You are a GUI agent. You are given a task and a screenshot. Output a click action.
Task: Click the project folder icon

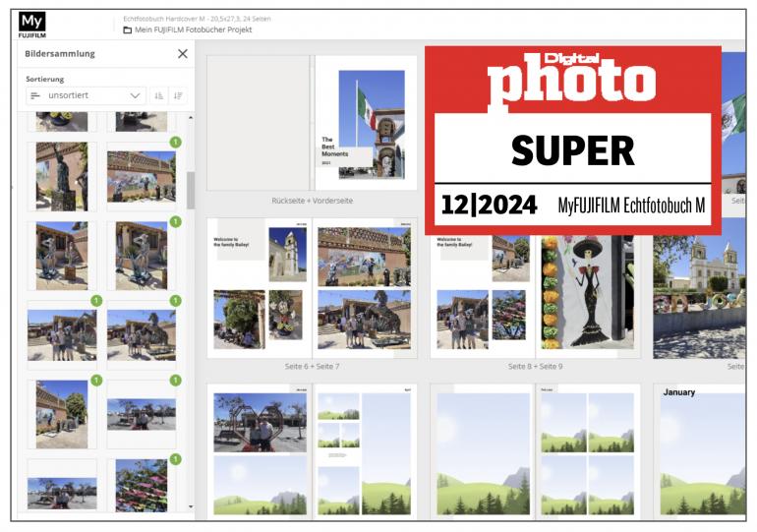click(x=128, y=30)
